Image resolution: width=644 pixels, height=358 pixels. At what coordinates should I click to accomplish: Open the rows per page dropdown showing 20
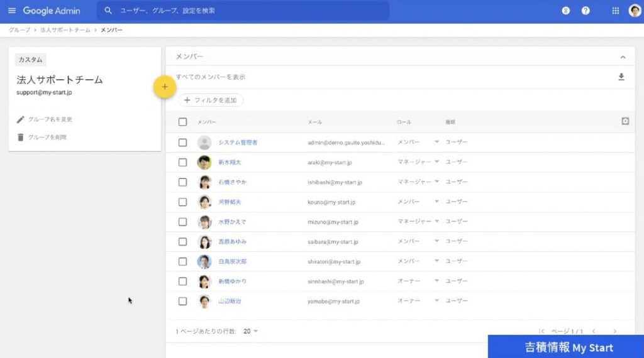(250, 331)
